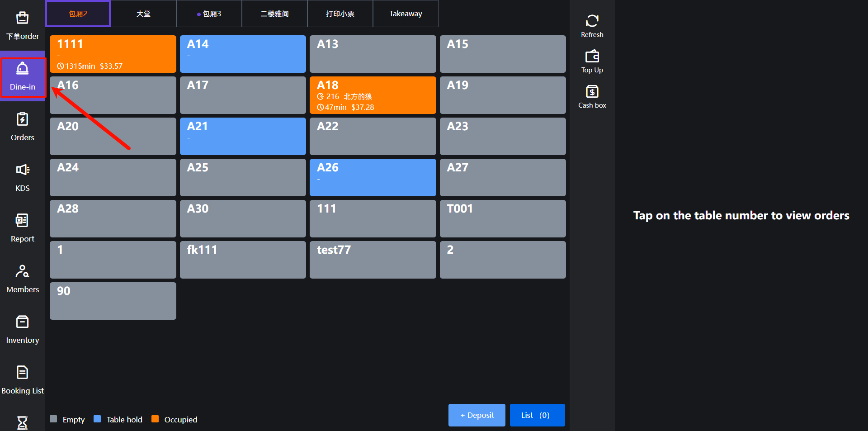868x431 pixels.
Task: Open the Members sidebar icon
Action: [x=22, y=271]
